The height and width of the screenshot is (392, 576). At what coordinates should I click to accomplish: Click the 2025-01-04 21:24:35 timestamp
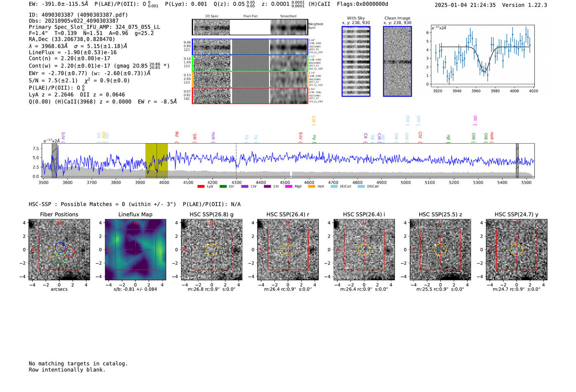tap(465, 5)
